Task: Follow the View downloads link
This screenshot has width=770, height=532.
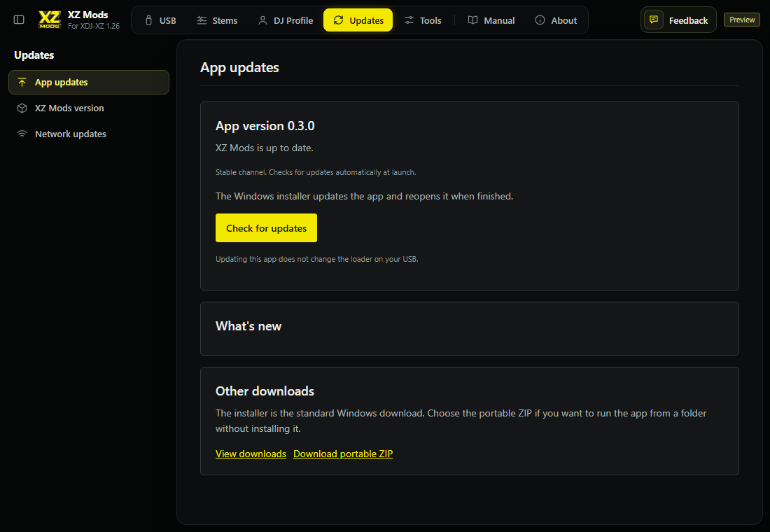Action: click(x=251, y=454)
